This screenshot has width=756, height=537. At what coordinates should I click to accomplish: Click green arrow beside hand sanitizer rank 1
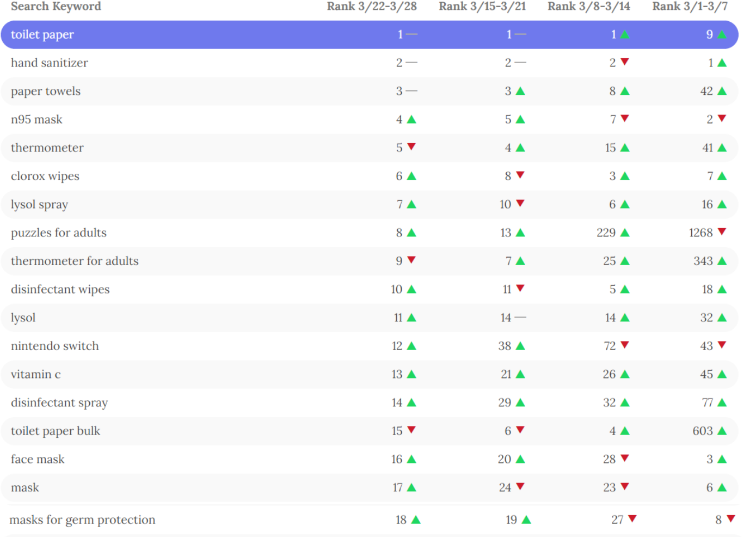tap(722, 63)
